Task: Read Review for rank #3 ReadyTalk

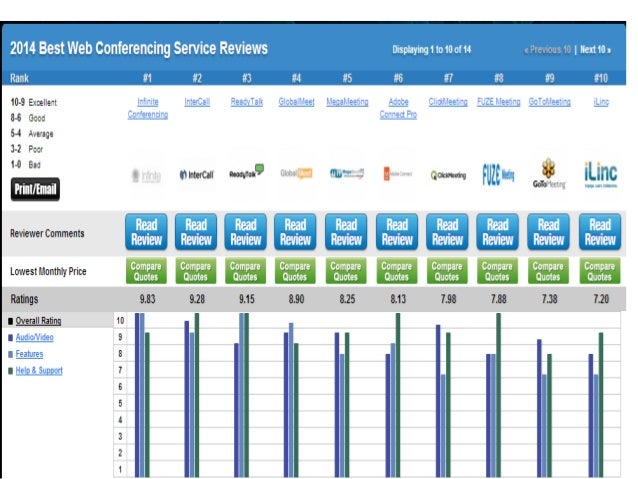Action: click(246, 232)
